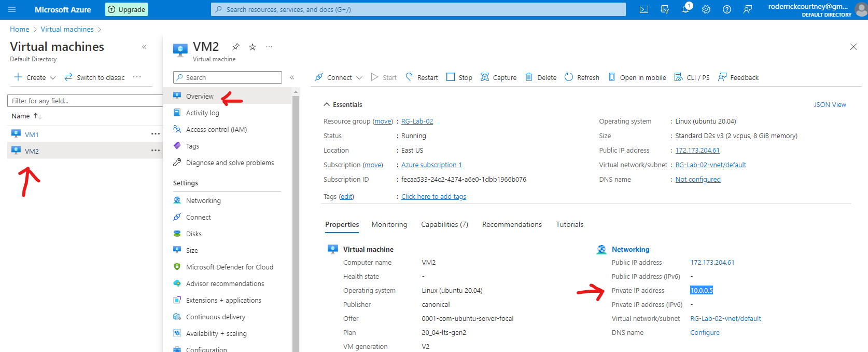The height and width of the screenshot is (352, 868).
Task: Switch to Tutorials tab
Action: click(569, 224)
